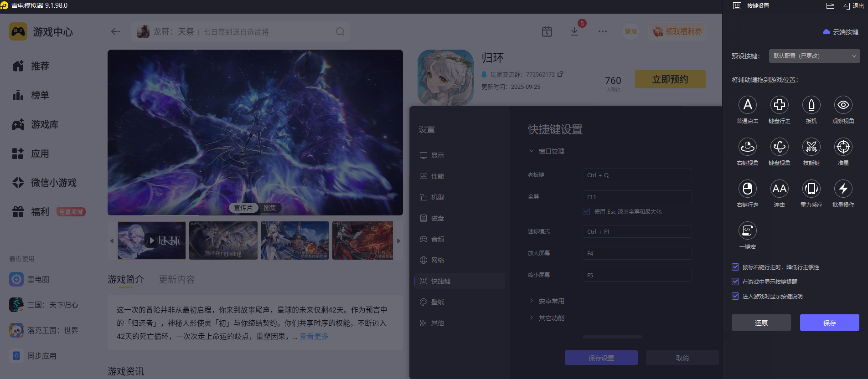Switch to 更新内容 tab
The height and width of the screenshot is (379, 868).
coord(177,279)
